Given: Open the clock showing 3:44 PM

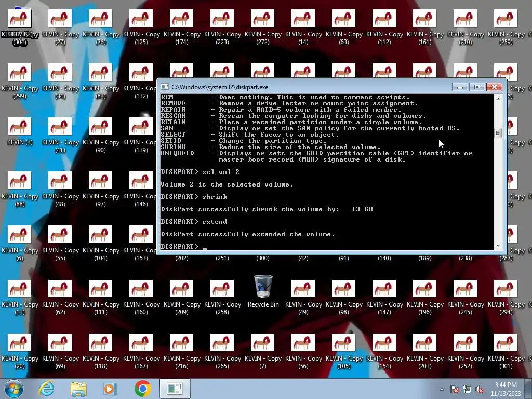Looking at the screenshot, I should click(506, 389).
